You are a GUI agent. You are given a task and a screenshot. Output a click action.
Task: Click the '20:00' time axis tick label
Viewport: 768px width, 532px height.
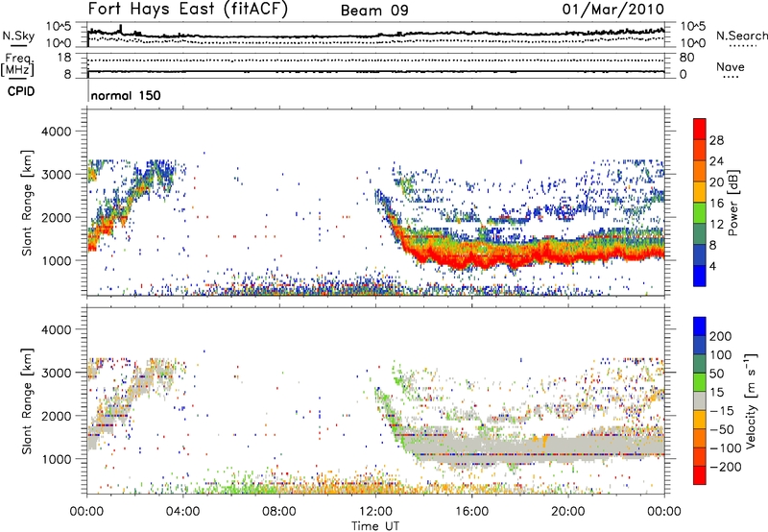pyautogui.click(x=567, y=512)
